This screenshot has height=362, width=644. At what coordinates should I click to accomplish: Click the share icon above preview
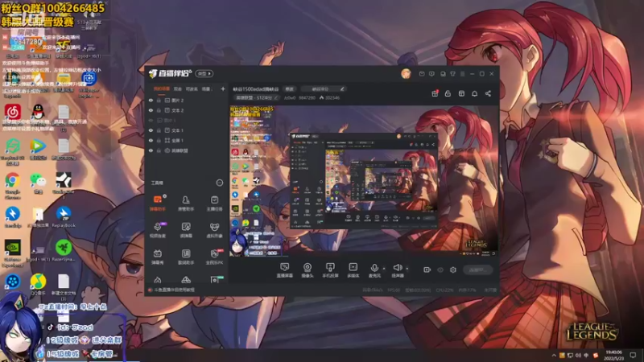click(x=488, y=93)
